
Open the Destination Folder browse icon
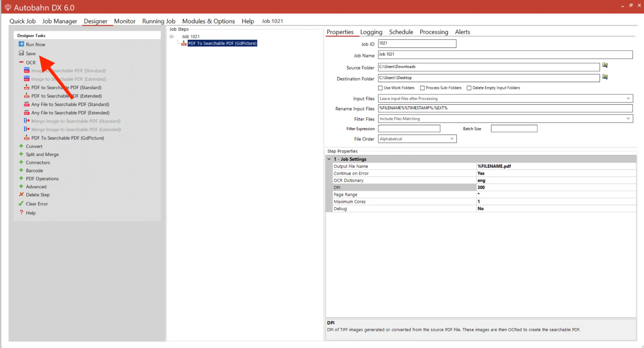coord(605,77)
